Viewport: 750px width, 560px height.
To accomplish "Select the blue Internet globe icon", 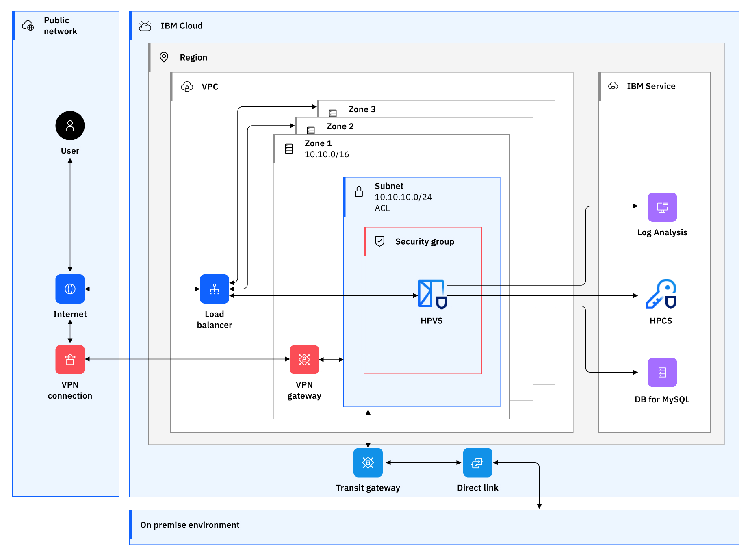I will coord(70,289).
